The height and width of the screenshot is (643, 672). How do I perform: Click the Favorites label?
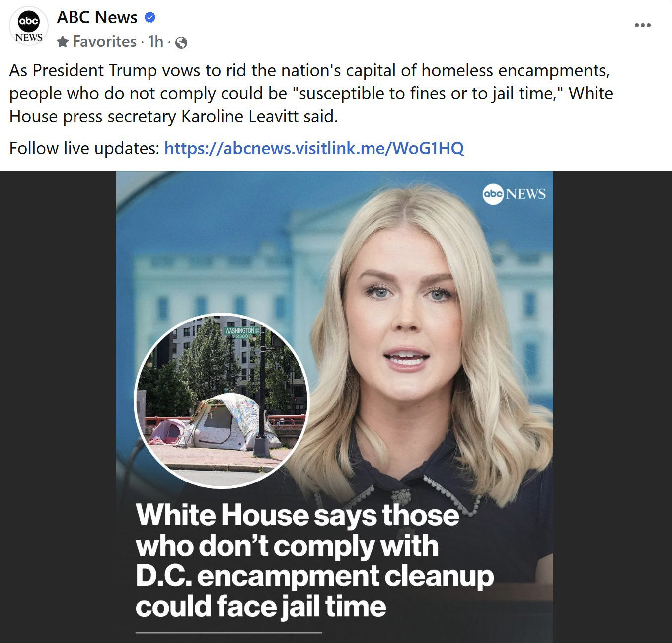(x=104, y=41)
